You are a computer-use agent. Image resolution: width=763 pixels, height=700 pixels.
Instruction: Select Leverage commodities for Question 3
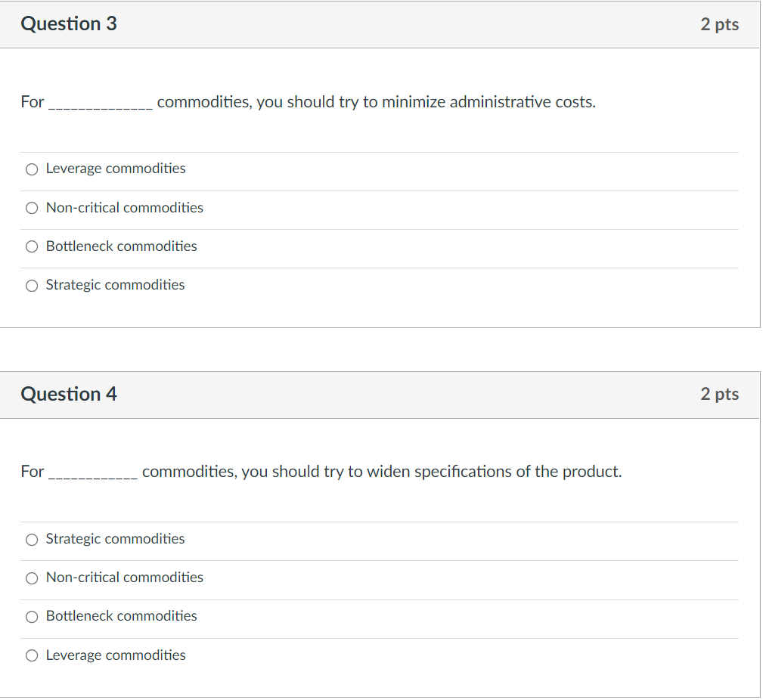32,169
